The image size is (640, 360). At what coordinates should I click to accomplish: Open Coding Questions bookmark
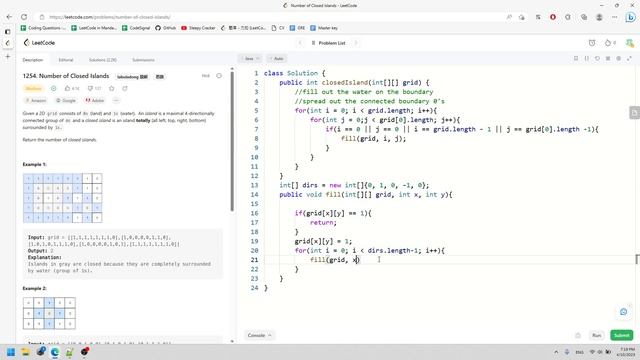point(42,28)
